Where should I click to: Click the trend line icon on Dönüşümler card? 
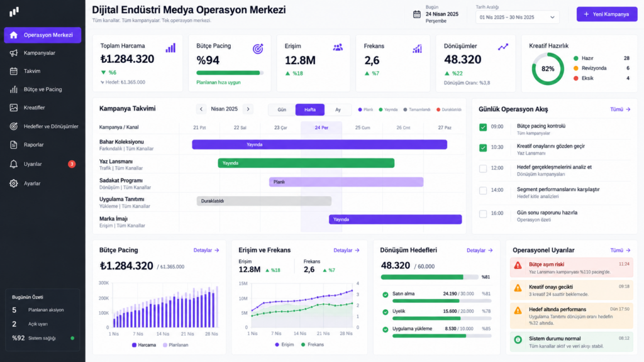click(503, 47)
